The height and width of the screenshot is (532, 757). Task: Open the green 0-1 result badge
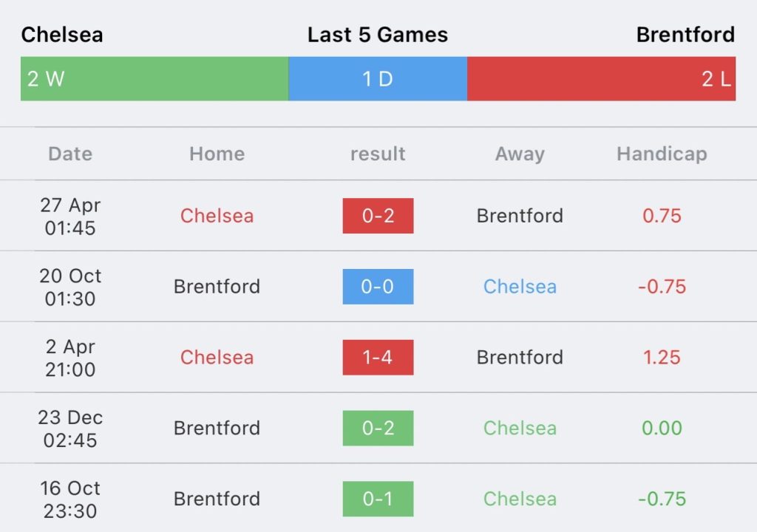click(x=378, y=499)
